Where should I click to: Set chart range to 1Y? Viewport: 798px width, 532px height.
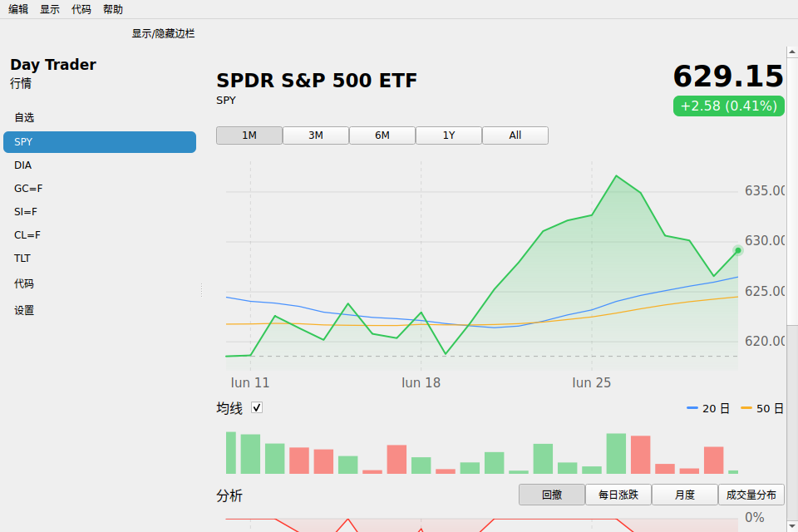(449, 135)
